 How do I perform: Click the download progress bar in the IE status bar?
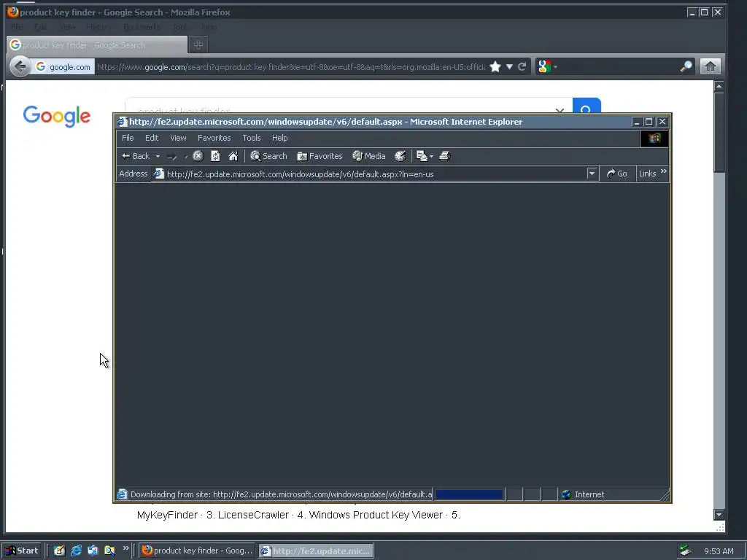(469, 494)
